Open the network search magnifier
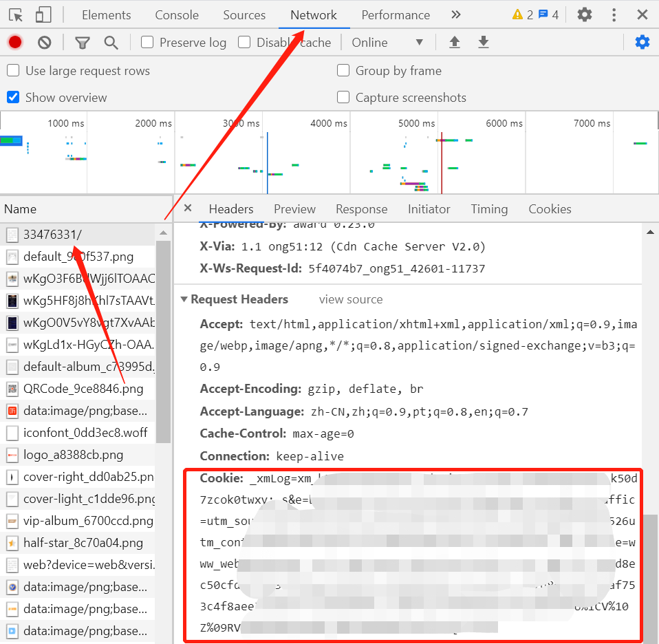 pyautogui.click(x=111, y=43)
